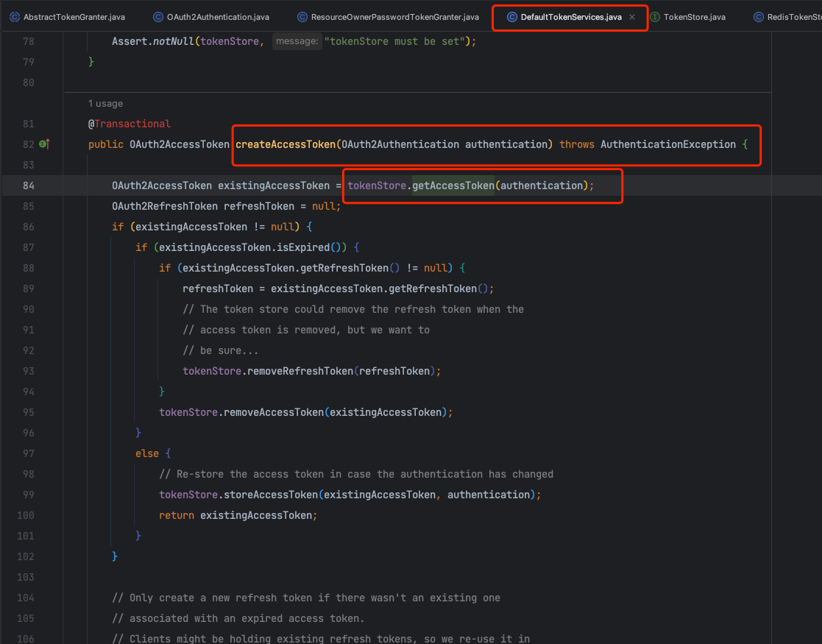Click the removeRefreshToken call on line 93
The image size is (822, 644).
(300, 371)
